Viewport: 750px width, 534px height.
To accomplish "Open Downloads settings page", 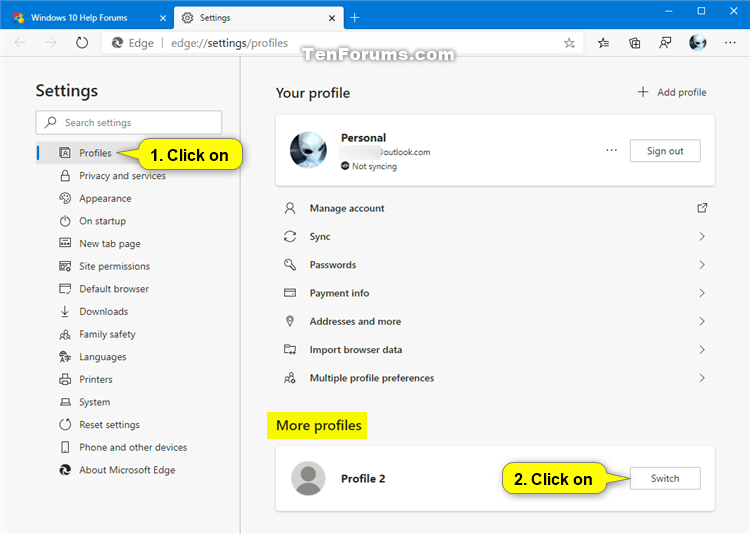I will coord(104,312).
